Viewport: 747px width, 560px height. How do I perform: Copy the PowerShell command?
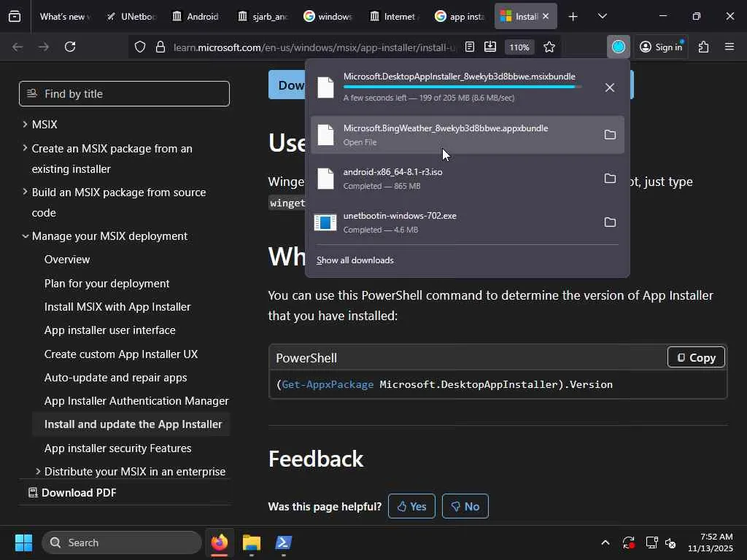[696, 357]
